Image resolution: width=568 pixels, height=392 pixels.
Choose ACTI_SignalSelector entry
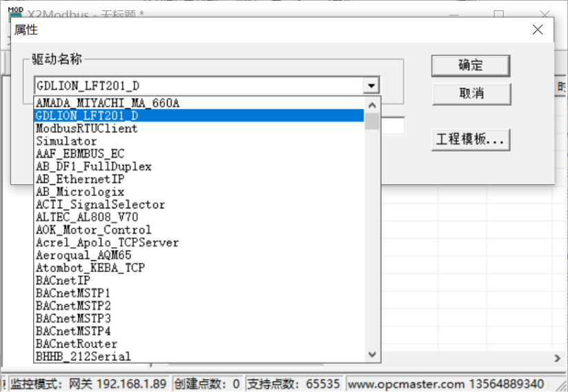[x=199, y=204]
